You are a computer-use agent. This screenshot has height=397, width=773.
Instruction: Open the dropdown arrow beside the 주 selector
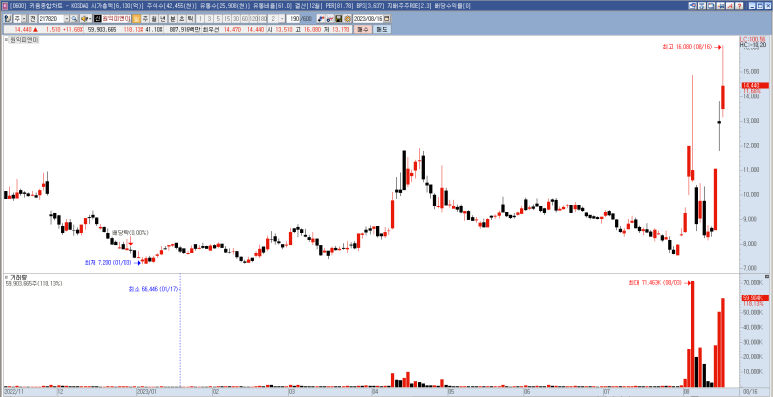pyautogui.click(x=24, y=18)
